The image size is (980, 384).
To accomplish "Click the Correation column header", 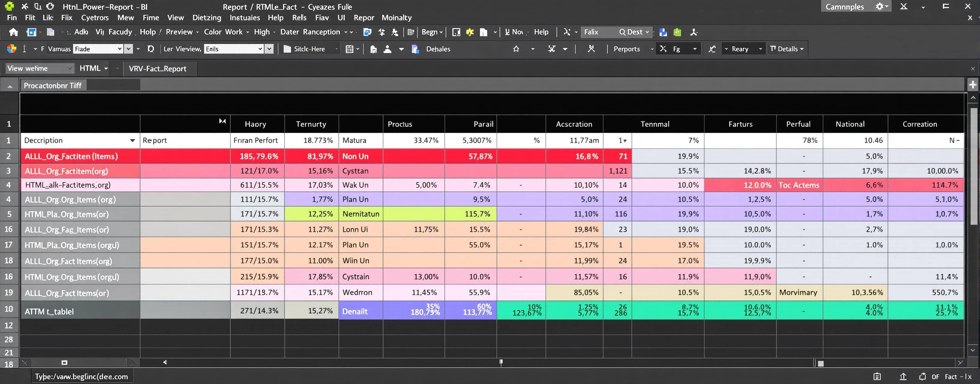I will (x=925, y=124).
